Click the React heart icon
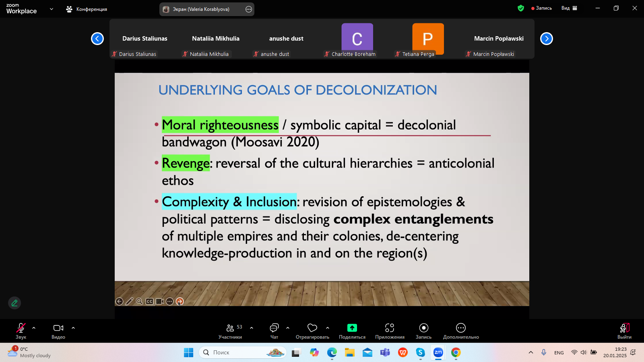Screen dimensions: 644x362 tap(312, 331)
